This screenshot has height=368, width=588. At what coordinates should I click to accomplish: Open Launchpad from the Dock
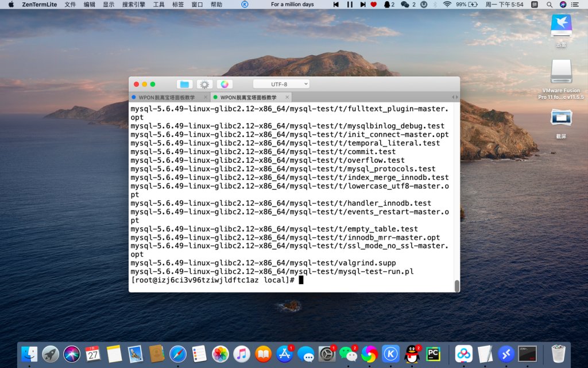tap(51, 354)
